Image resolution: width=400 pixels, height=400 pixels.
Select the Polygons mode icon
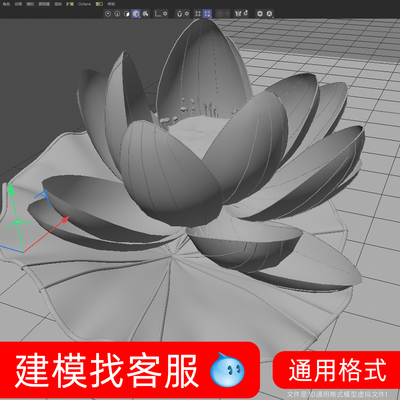point(127,14)
